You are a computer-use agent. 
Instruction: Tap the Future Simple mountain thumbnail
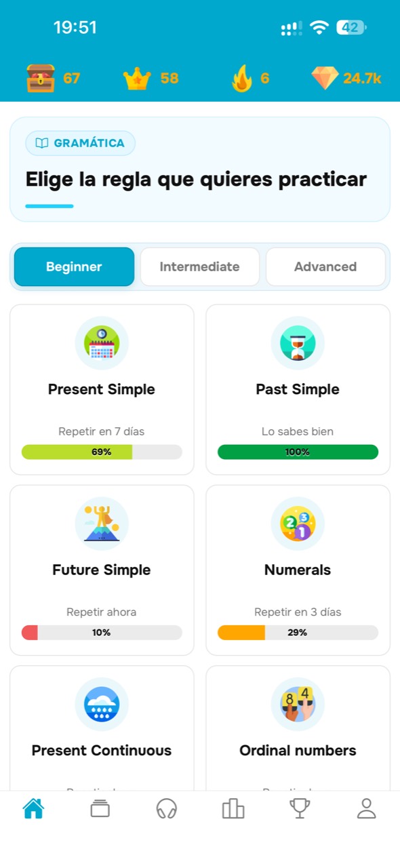[102, 524]
